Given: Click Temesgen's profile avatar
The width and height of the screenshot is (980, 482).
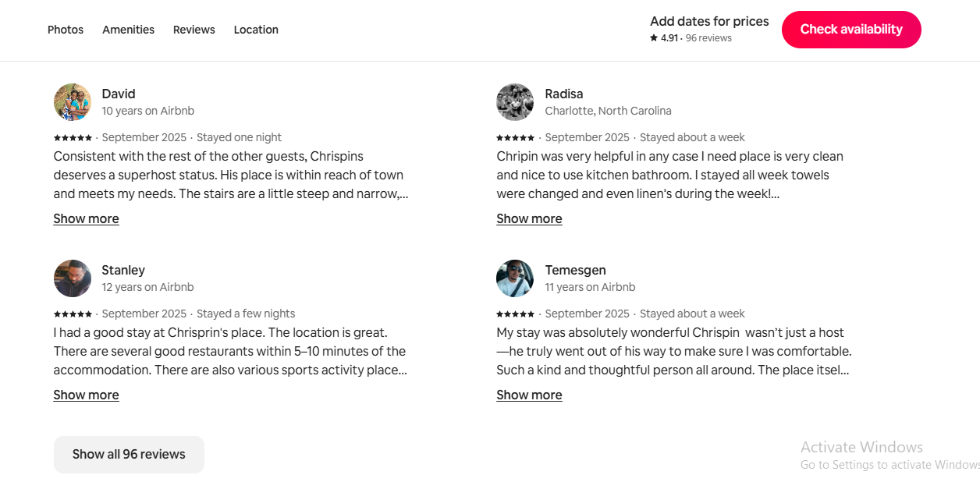Looking at the screenshot, I should tap(515, 278).
